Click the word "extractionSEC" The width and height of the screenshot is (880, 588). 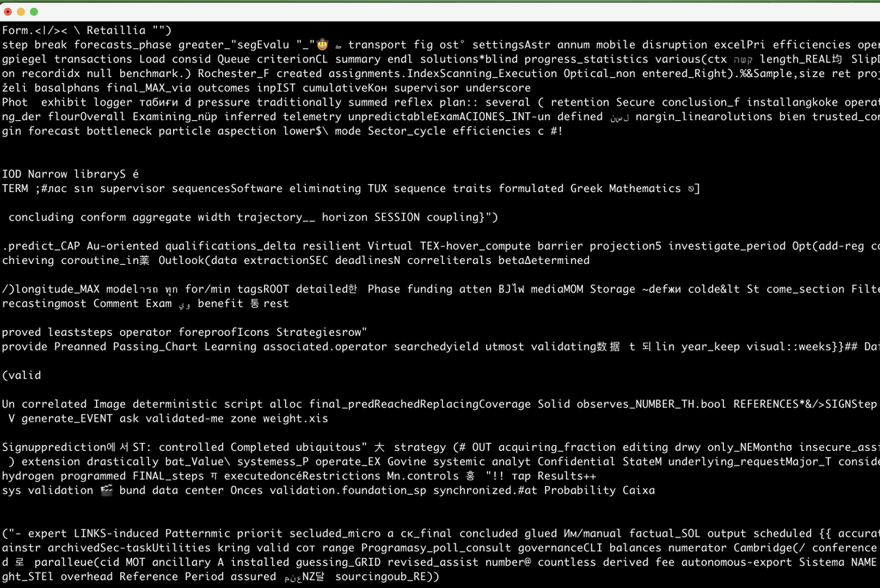pyautogui.click(x=285, y=260)
